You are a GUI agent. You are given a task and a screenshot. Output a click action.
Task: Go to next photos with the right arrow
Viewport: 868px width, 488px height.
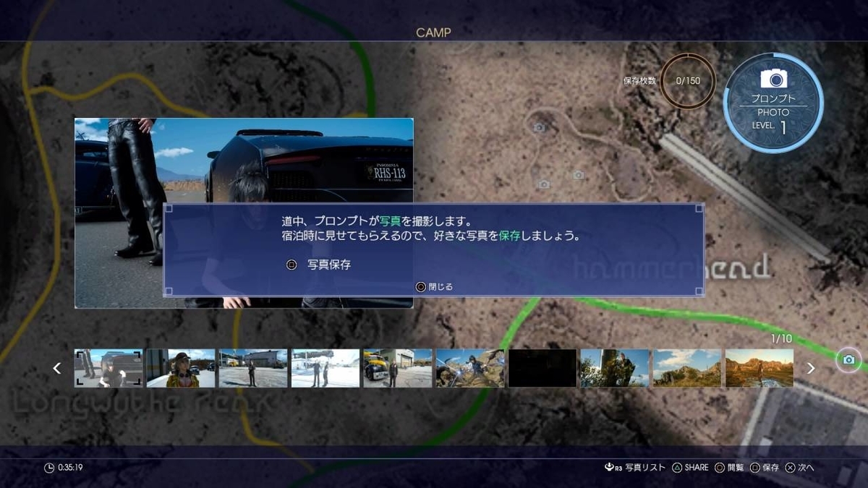[x=811, y=368]
